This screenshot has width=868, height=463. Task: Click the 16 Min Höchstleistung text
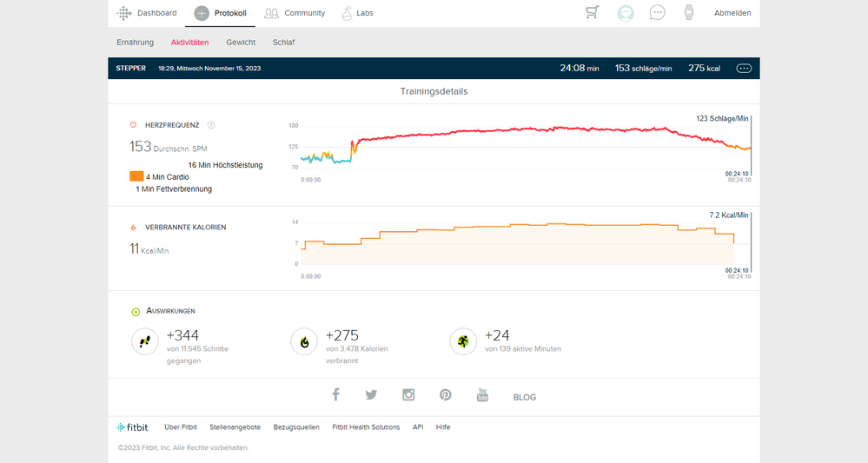[x=225, y=165]
